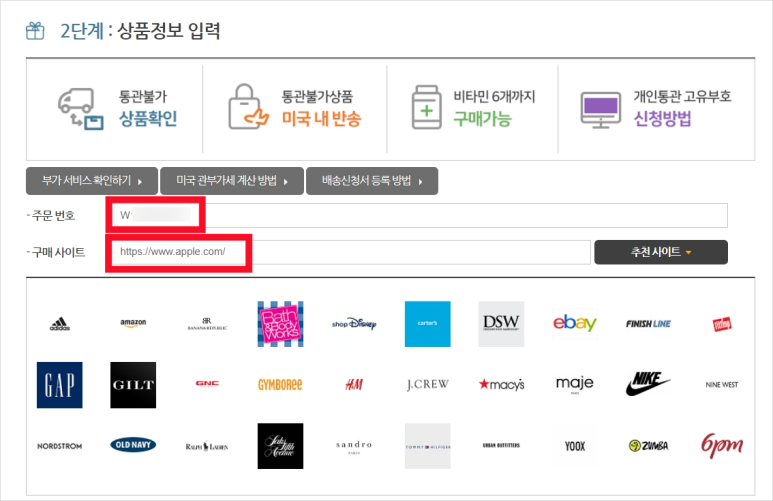Click the adidas brand logo
Image resolution: width=773 pixels, height=501 pixels.
(x=60, y=324)
